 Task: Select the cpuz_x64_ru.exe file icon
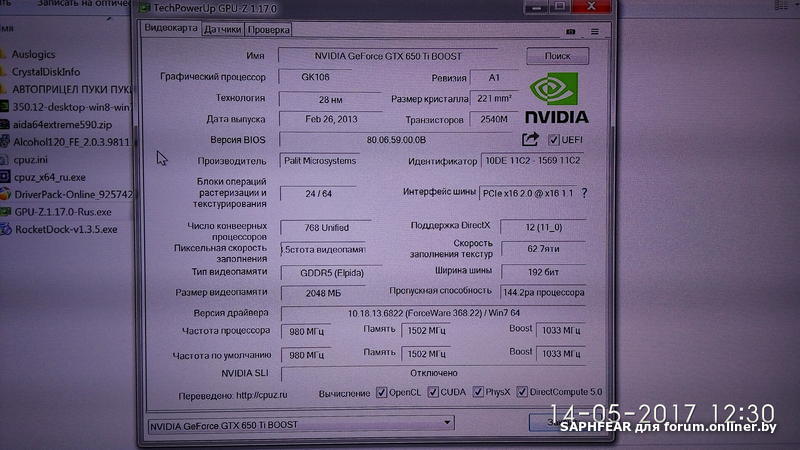(x=5, y=177)
